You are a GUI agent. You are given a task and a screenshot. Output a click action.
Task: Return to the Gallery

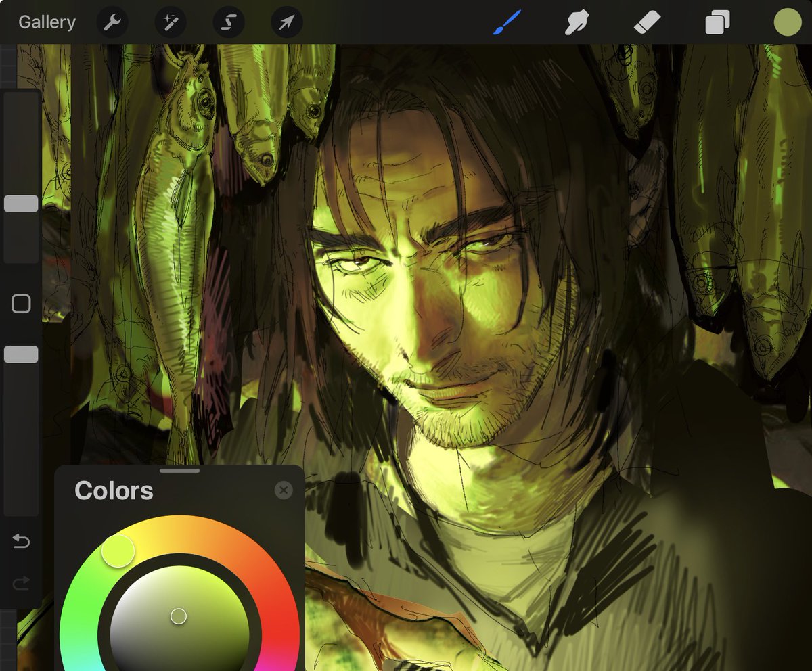click(47, 22)
